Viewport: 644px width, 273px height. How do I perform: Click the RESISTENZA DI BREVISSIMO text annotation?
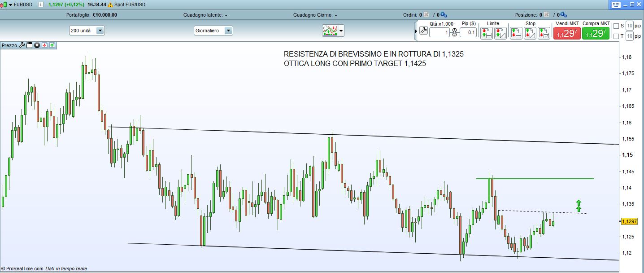[x=374, y=54]
